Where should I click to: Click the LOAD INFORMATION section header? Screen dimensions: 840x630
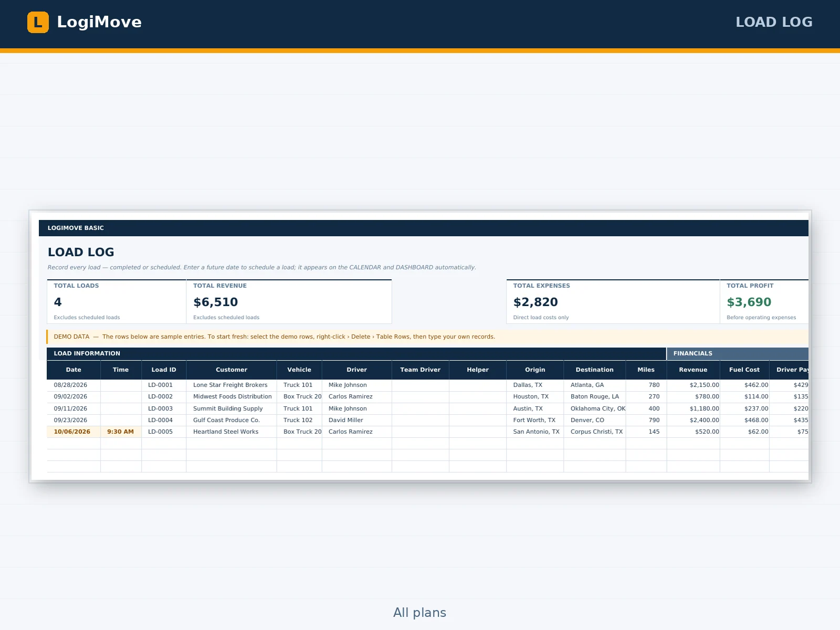[x=356, y=353]
